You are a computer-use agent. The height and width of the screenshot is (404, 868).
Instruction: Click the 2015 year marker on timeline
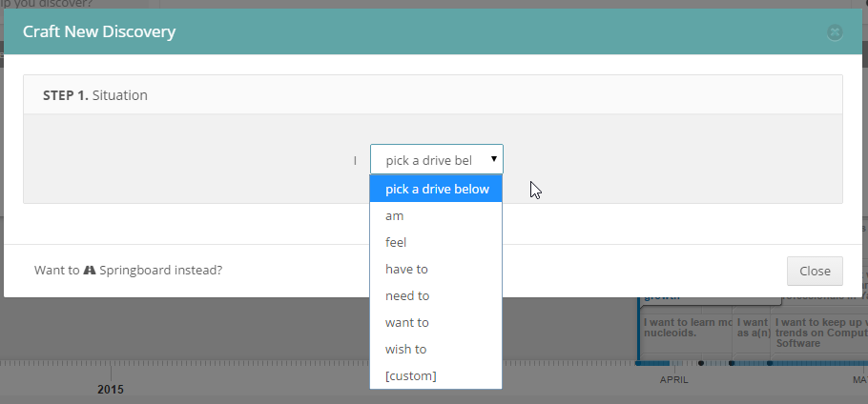[x=111, y=389]
